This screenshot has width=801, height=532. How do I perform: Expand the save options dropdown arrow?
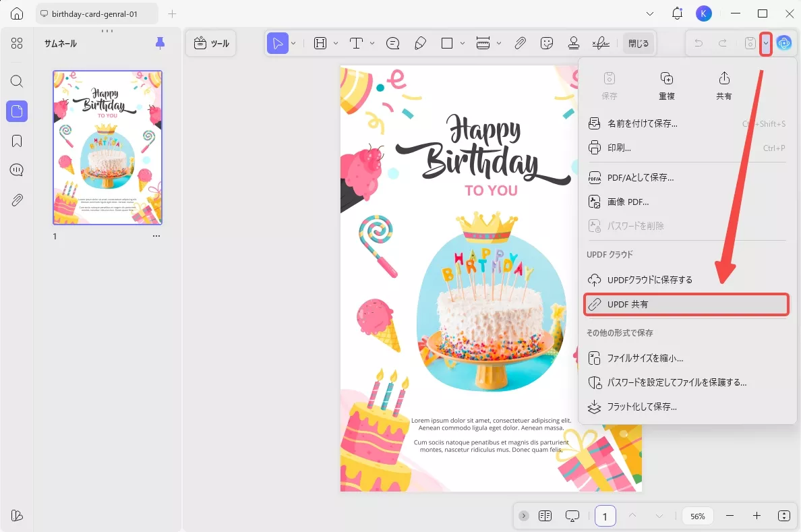pos(766,43)
